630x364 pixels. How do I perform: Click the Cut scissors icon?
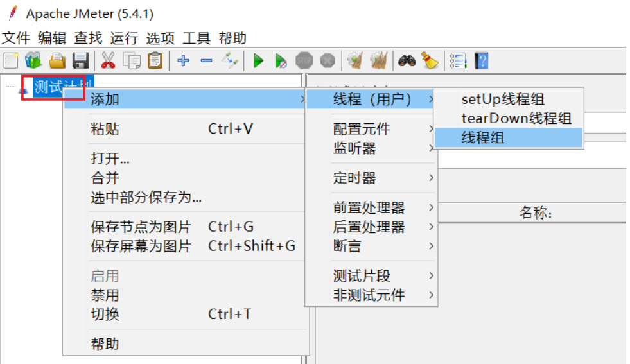[x=108, y=61]
